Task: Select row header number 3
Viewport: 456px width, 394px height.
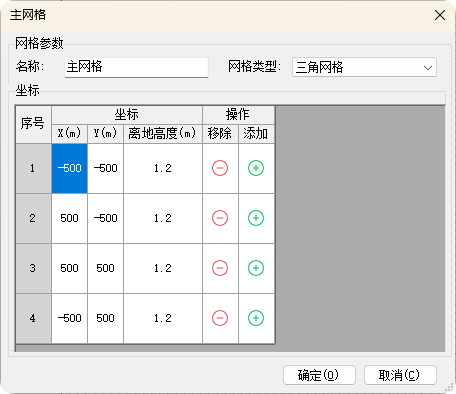Action: pos(33,268)
